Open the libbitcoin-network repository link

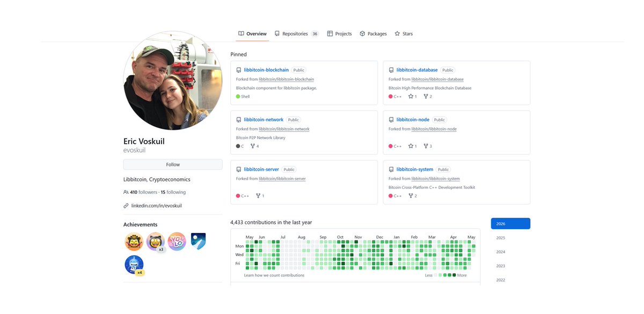[x=264, y=120]
